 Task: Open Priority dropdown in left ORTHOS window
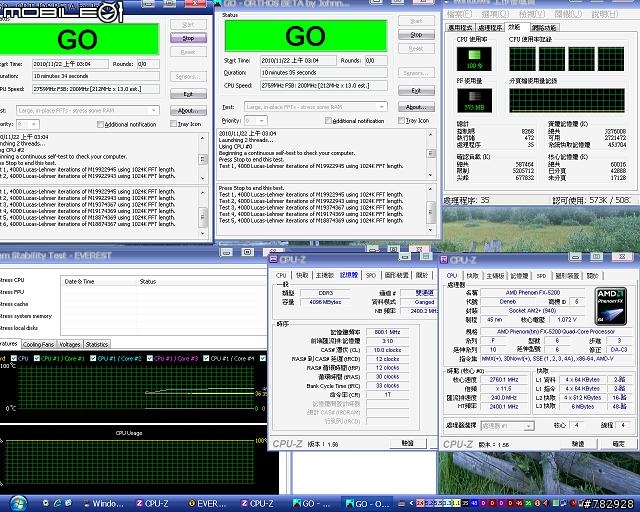[34, 124]
